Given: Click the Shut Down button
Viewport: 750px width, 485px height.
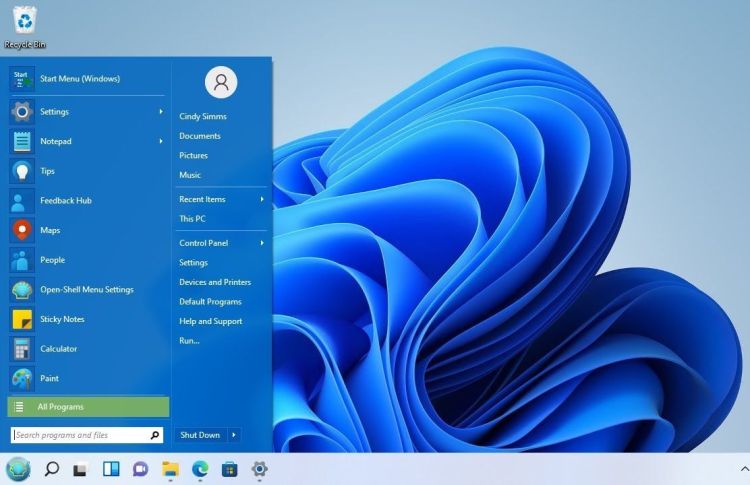Looking at the screenshot, I should click(x=200, y=435).
